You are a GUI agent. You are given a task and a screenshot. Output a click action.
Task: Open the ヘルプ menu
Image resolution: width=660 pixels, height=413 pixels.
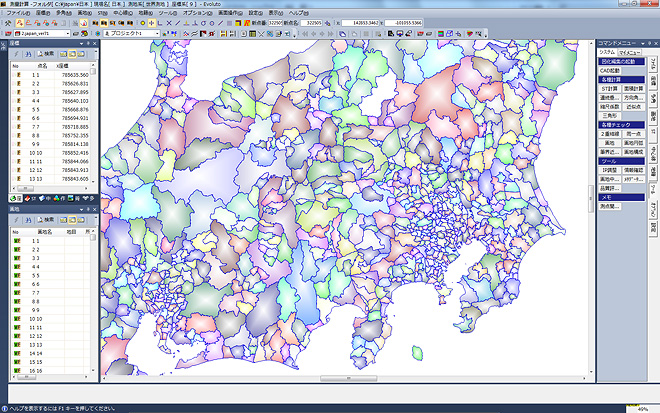(x=298, y=13)
